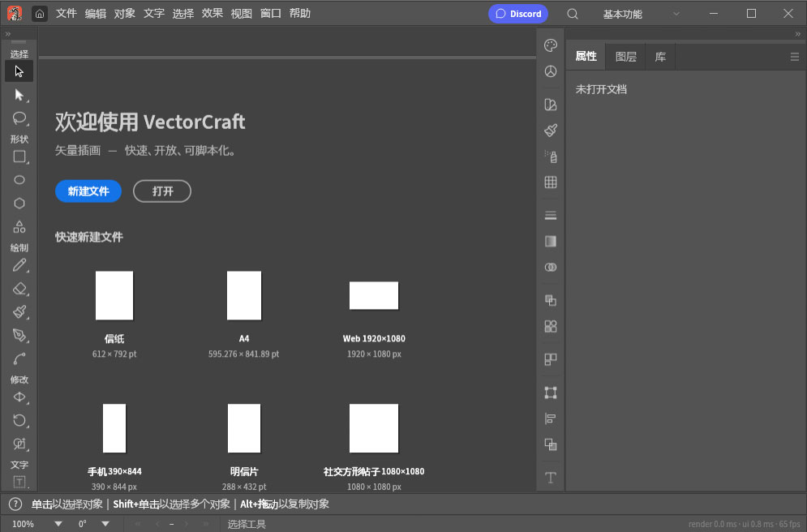Open the 文件 menu
807x532 pixels.
click(x=67, y=13)
